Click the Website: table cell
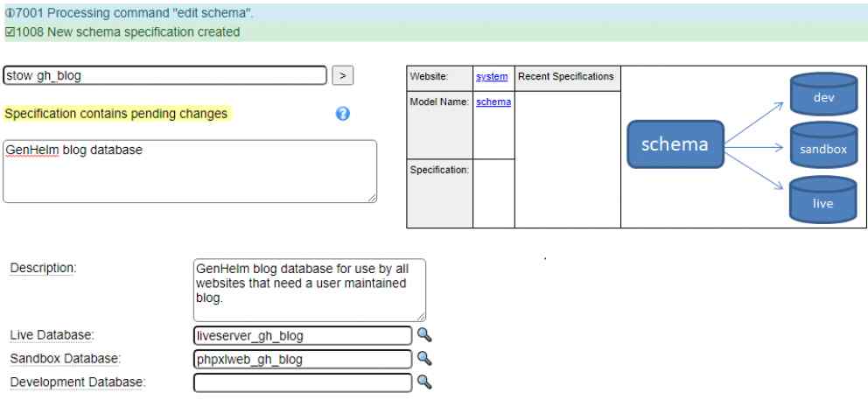Image resolution: width=868 pixels, height=400 pixels. (439, 79)
